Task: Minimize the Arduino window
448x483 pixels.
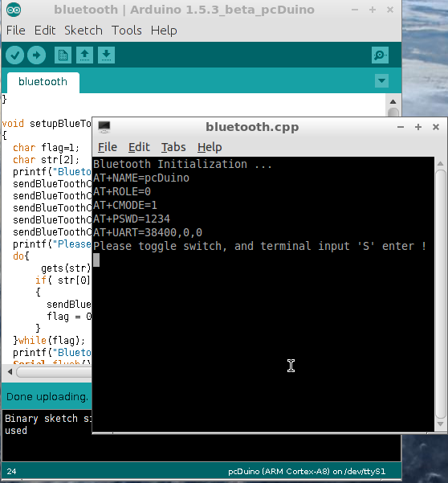Action: click(x=354, y=10)
